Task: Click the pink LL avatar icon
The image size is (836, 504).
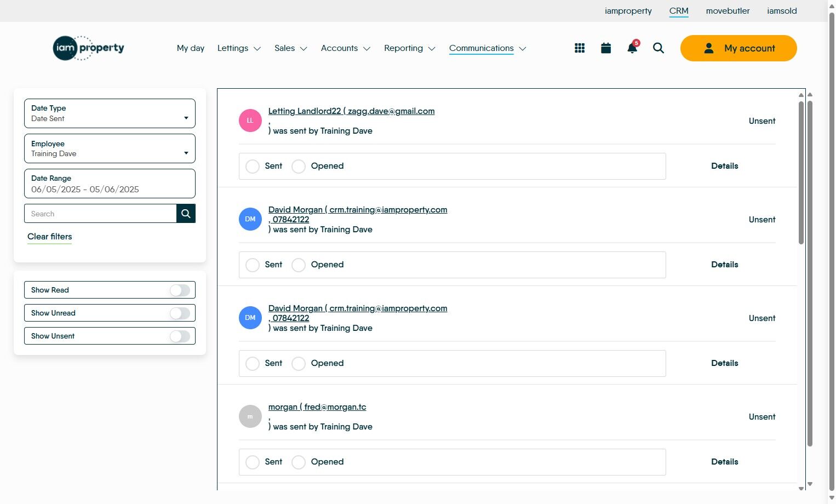Action: click(250, 121)
